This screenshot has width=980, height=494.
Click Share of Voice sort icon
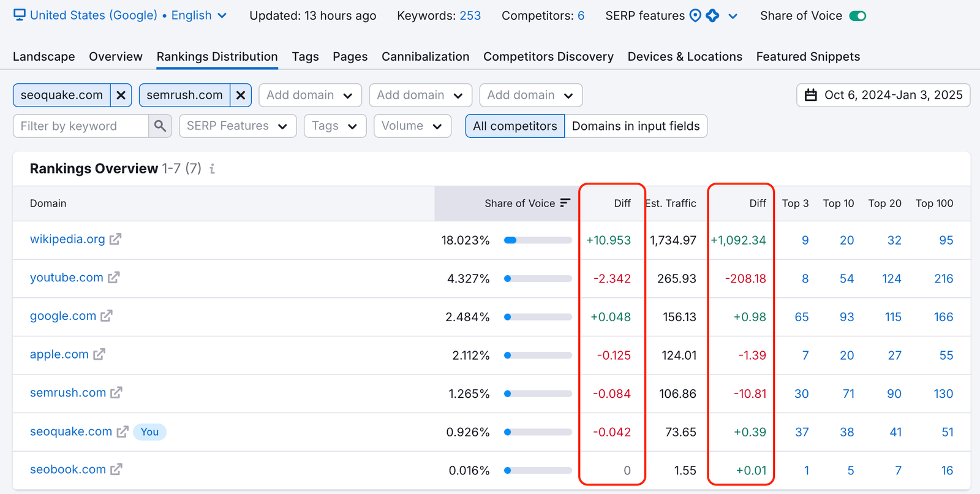click(x=565, y=203)
